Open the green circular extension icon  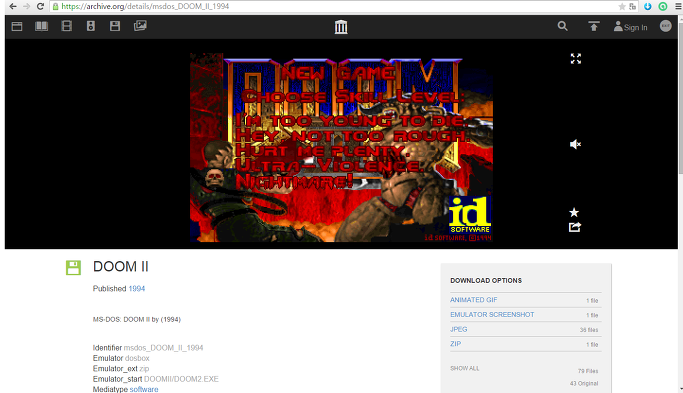663,7
